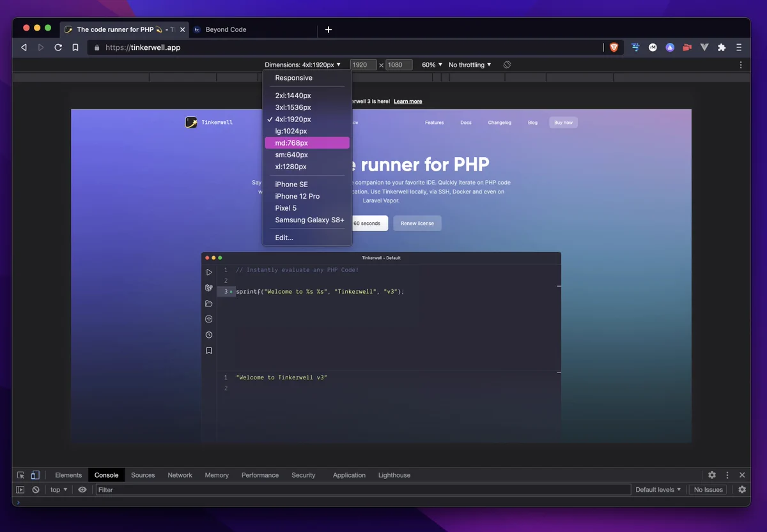This screenshot has height=532, width=767.
Task: Toggle the device toolbar icon
Action: [35, 475]
